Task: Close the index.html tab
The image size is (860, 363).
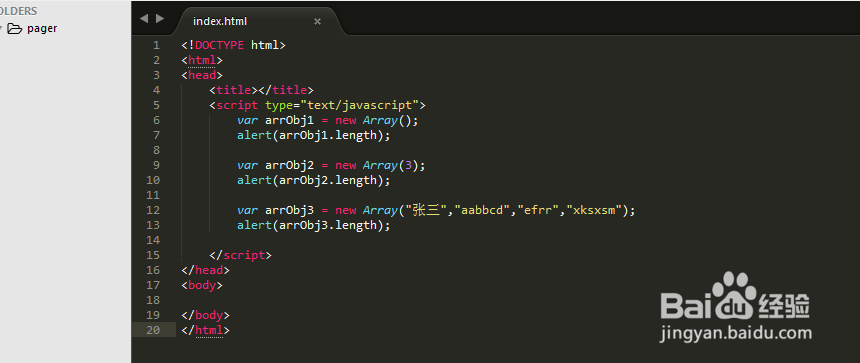Action: point(317,21)
